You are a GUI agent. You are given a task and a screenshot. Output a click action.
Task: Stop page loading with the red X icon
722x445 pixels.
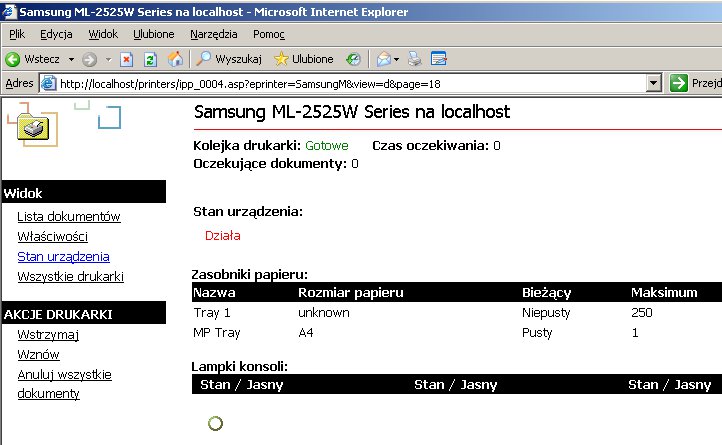(127, 59)
